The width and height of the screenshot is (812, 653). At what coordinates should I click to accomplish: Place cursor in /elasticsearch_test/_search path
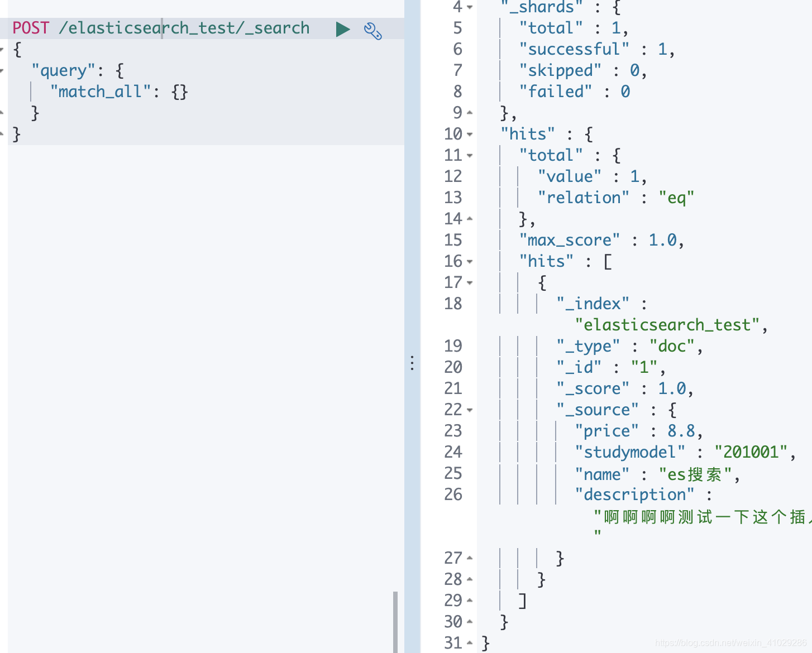pyautogui.click(x=184, y=28)
